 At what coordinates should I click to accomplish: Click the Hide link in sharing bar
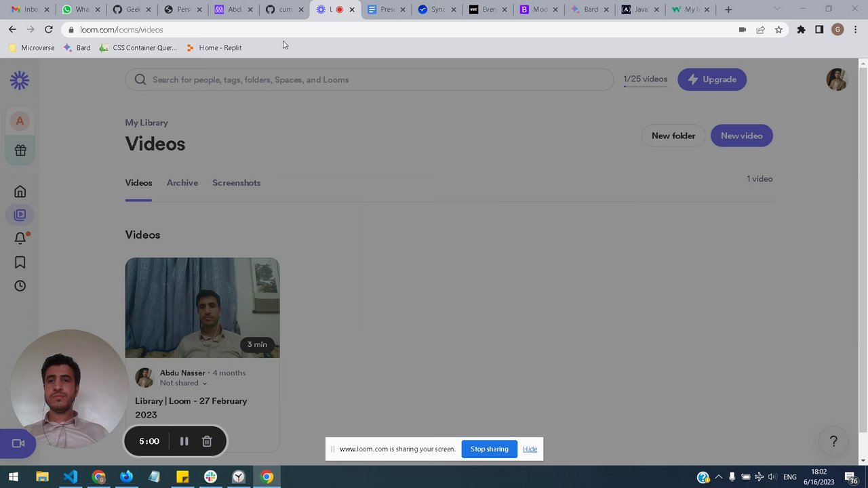pos(530,449)
